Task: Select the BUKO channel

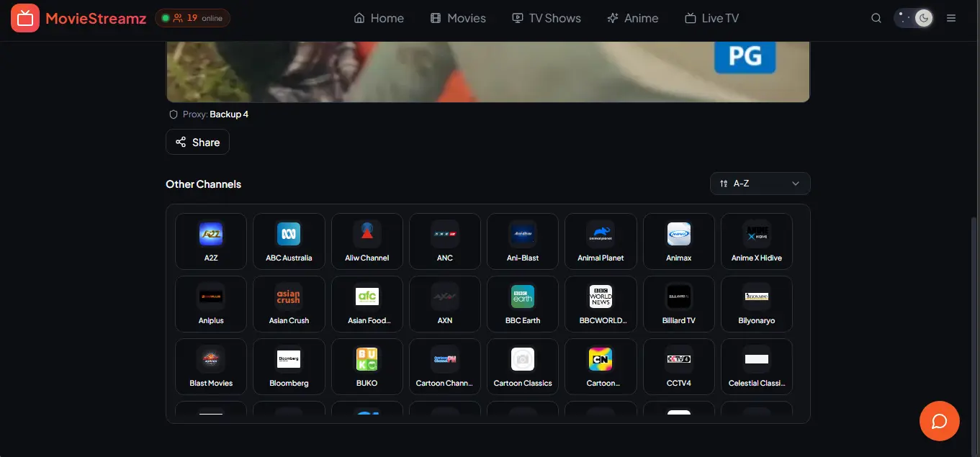Action: click(x=367, y=366)
